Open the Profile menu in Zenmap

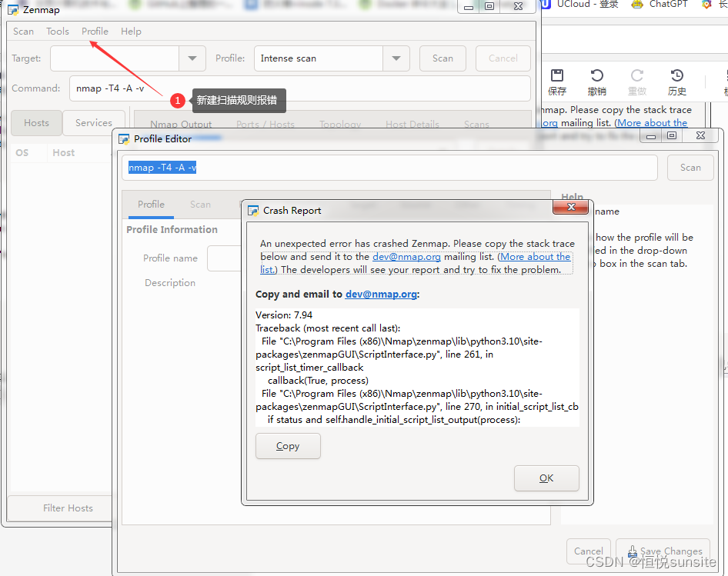tap(95, 31)
